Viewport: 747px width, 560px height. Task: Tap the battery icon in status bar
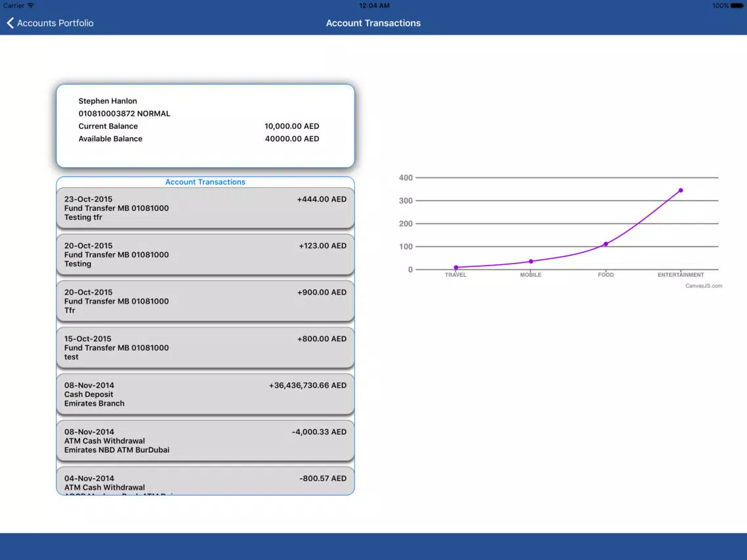tap(737, 6)
